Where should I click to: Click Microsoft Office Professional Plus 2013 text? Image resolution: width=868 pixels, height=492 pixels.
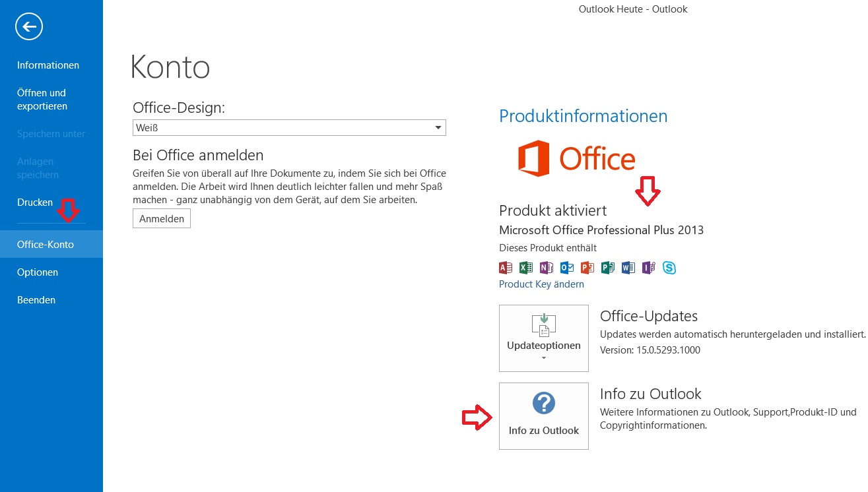pos(601,230)
